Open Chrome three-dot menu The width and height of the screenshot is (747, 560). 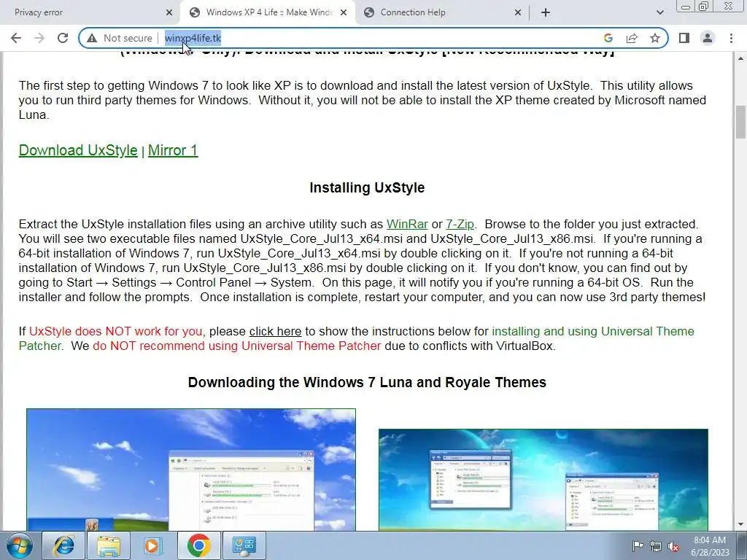tap(731, 38)
